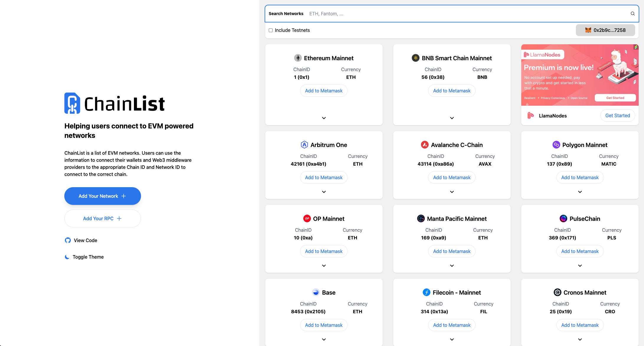Click the ChainList logo icon
644x346 pixels.
(x=72, y=103)
